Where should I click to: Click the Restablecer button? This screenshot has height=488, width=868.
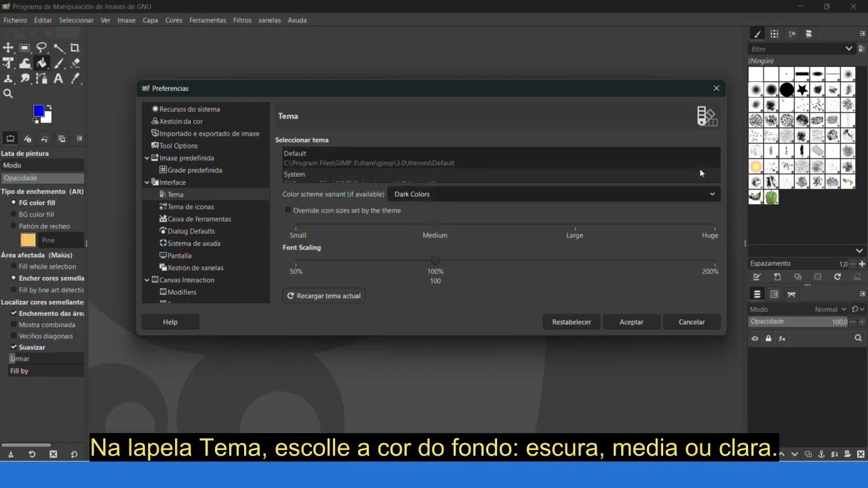coord(572,322)
